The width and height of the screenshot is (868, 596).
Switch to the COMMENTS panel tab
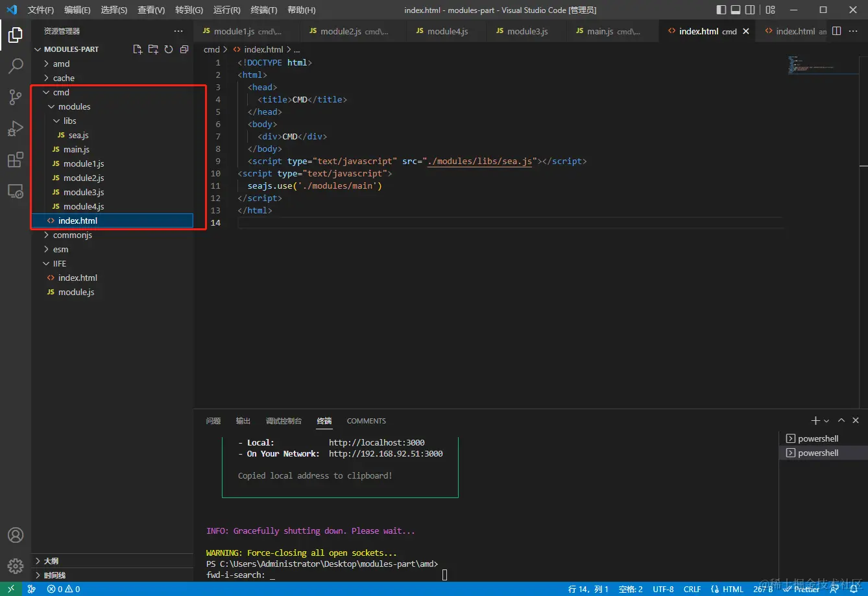point(366,421)
